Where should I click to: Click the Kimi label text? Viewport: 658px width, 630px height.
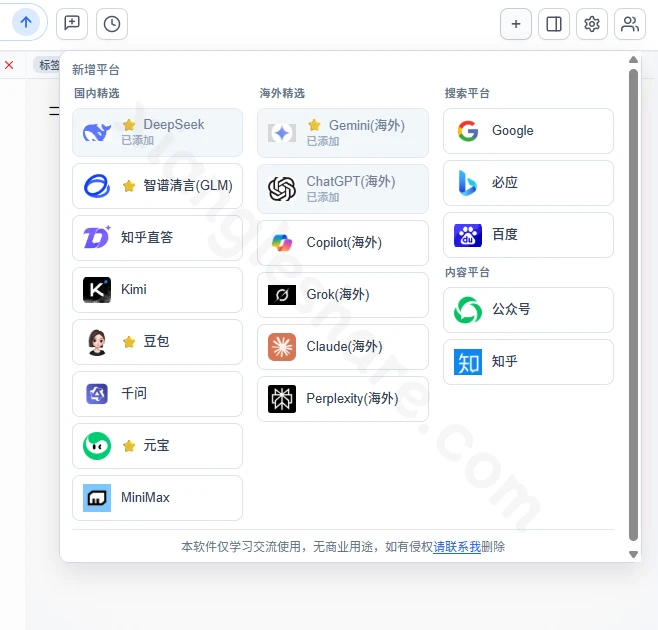click(x=134, y=289)
